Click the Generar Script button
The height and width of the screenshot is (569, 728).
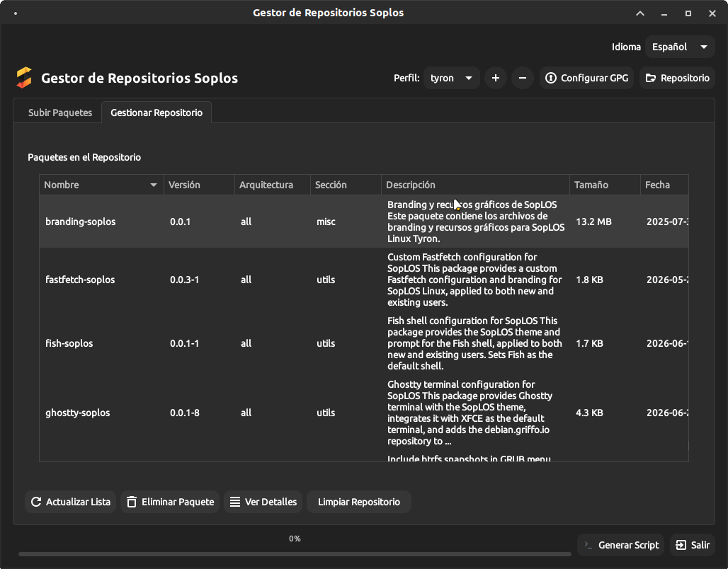tap(621, 545)
